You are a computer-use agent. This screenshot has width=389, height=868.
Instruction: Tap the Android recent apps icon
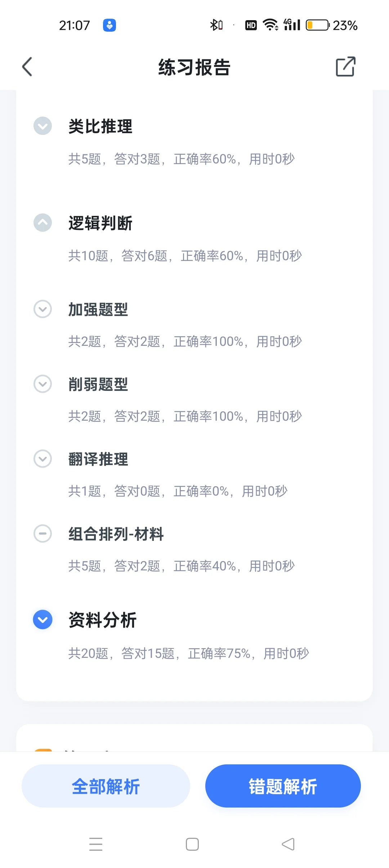tap(96, 844)
